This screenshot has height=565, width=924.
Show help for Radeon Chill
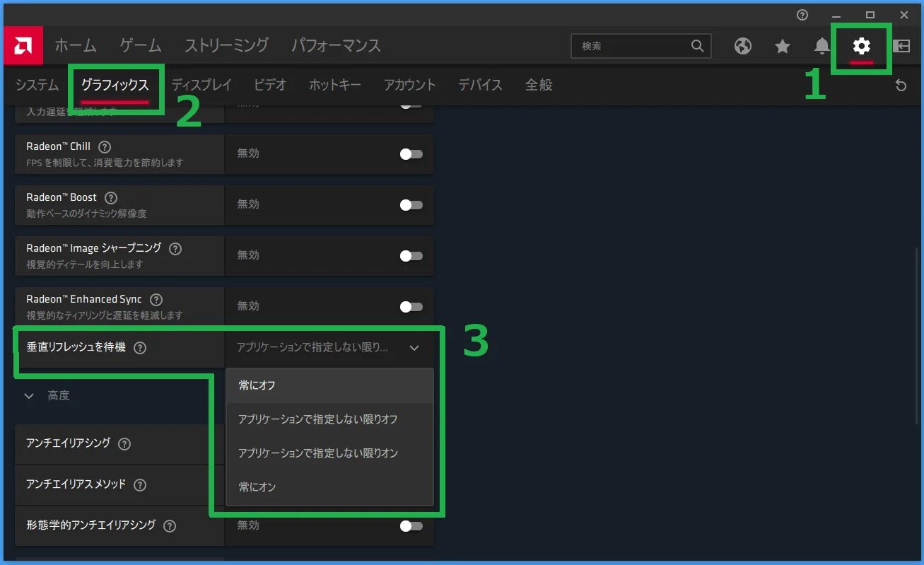[105, 147]
